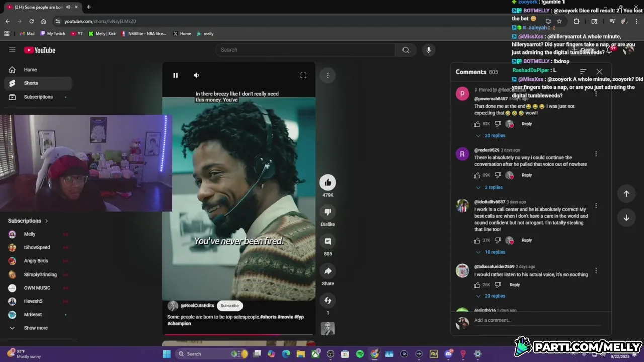The height and width of the screenshot is (362, 644).
Task: Open the Melly subscription channel
Action: (x=38, y=234)
